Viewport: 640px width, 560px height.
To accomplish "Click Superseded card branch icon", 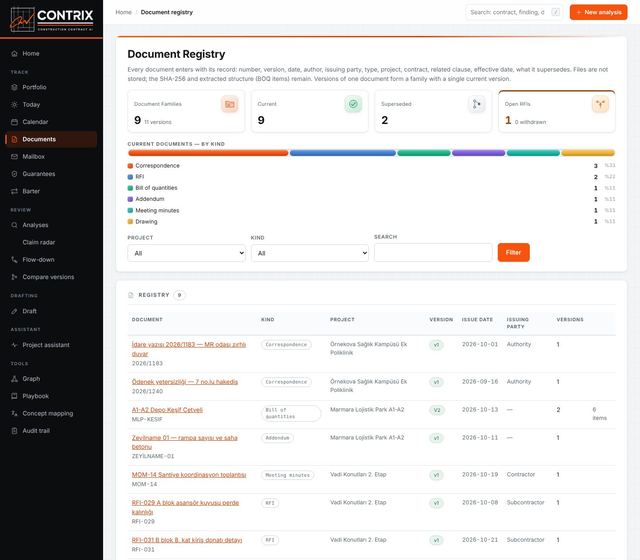I will [x=476, y=104].
